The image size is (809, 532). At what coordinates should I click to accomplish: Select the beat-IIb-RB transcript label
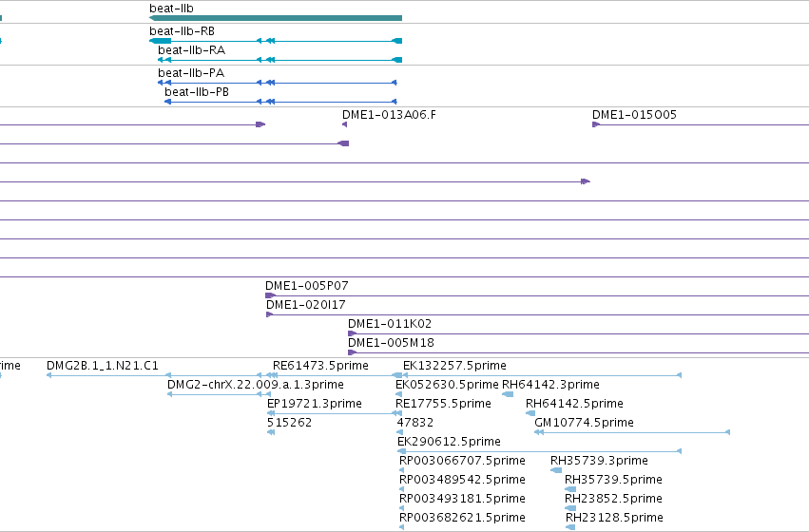182,31
